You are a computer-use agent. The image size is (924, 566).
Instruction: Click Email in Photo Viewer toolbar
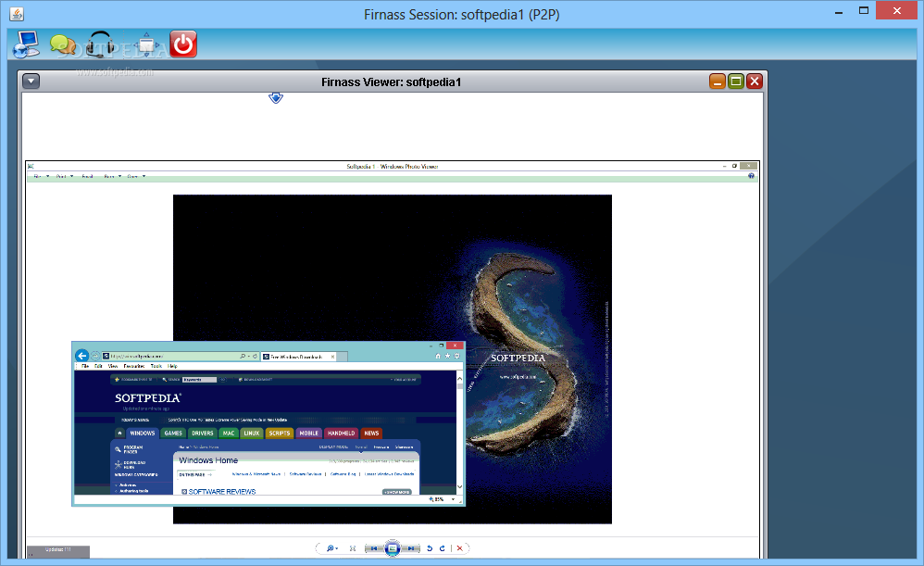pyautogui.click(x=87, y=176)
